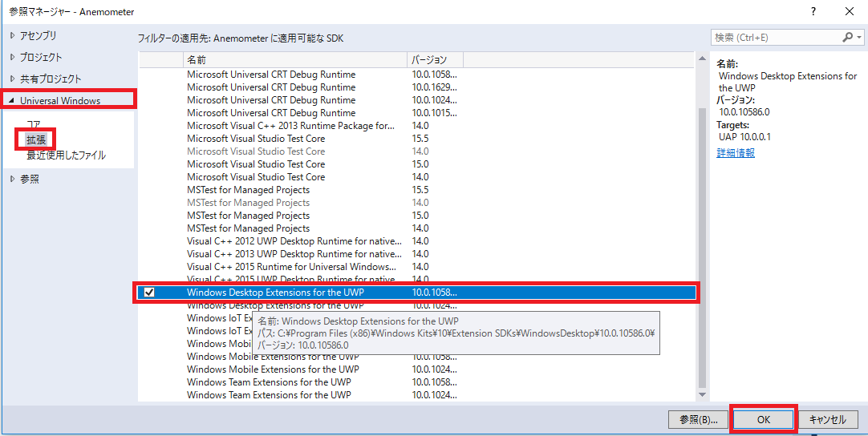Expand the 共有プロジェクト node
The height and width of the screenshot is (436, 868).
(x=13, y=79)
